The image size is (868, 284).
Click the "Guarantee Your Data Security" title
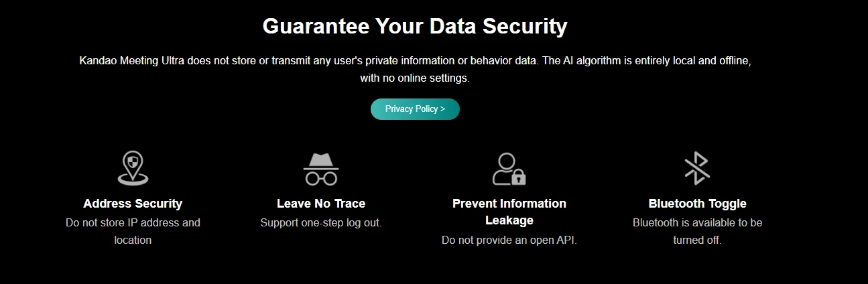pyautogui.click(x=415, y=26)
